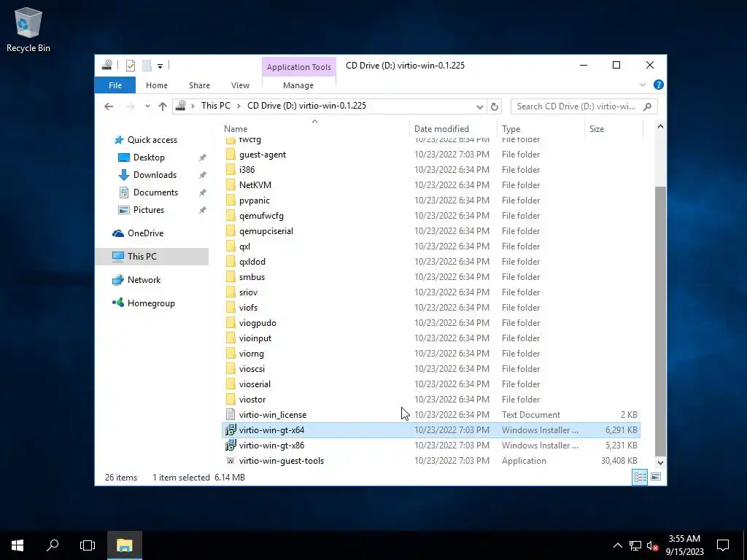This screenshot has width=747, height=560.
Task: Open Help with the blue question icon
Action: point(659,85)
